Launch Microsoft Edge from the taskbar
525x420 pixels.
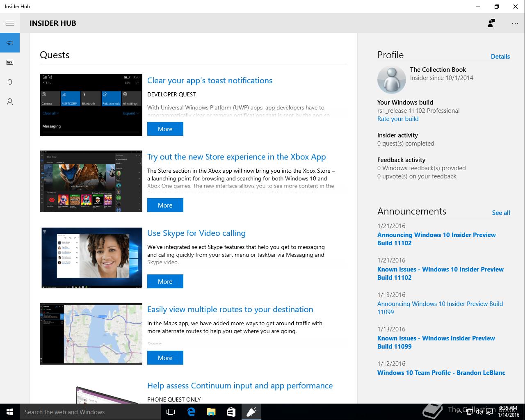[x=191, y=412]
